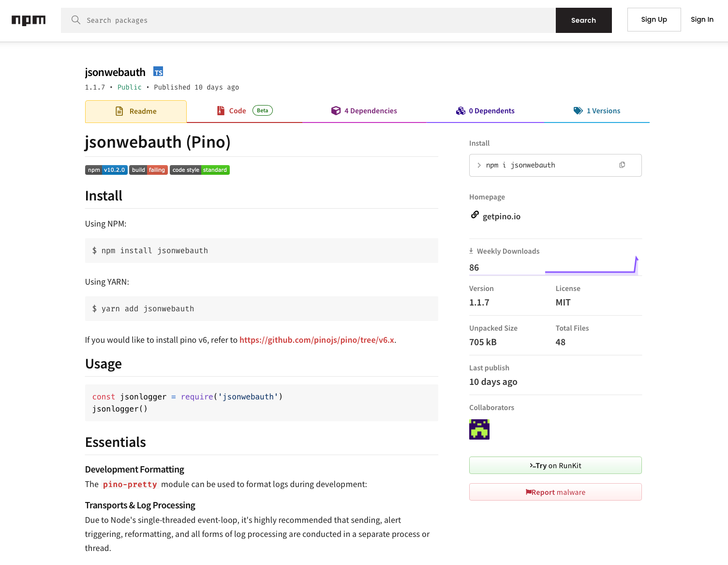This screenshot has height=565, width=728.
Task: Click the npm v10.2.0 badge
Action: tap(106, 170)
